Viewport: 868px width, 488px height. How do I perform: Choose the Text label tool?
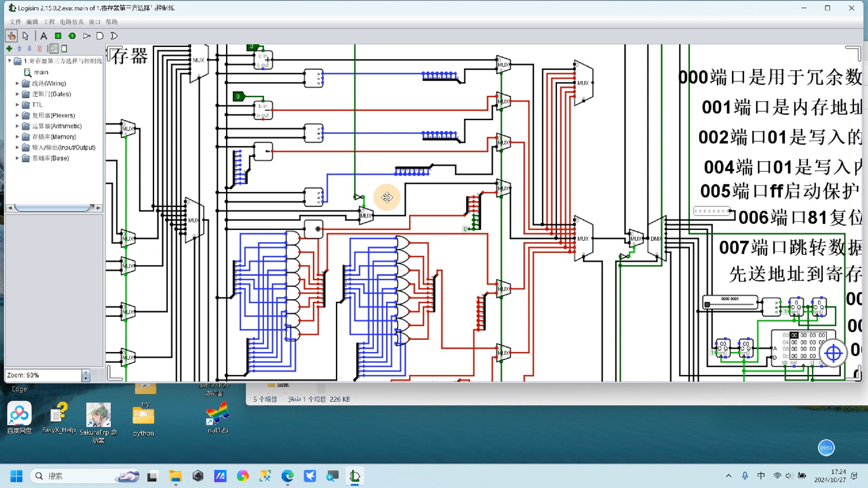point(43,36)
